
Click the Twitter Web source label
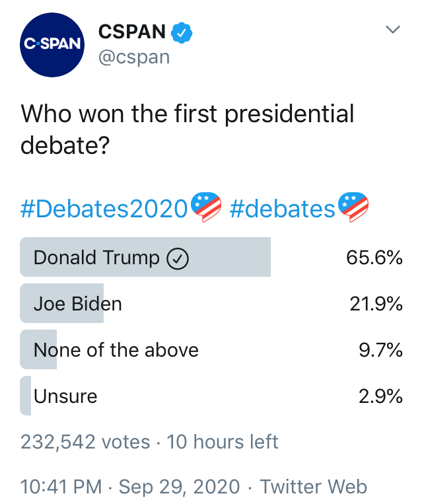pos(313,487)
